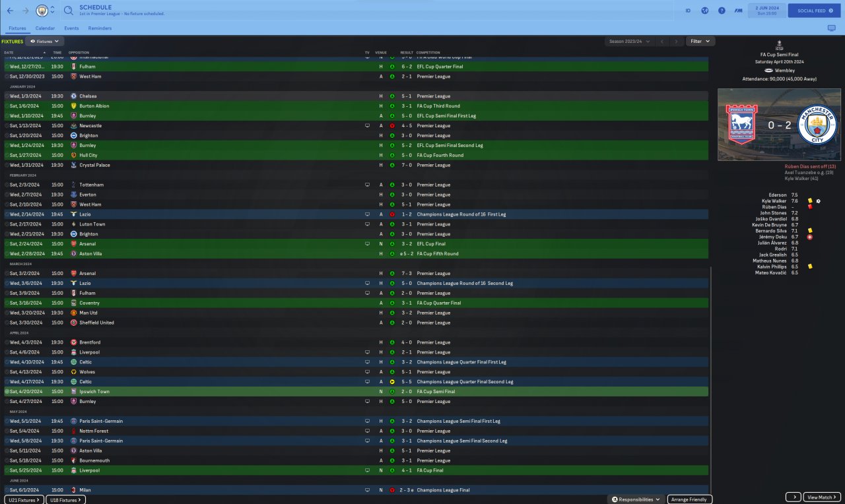Select row marker for Sat, 1/6/2024 Burton Albion
Screen dimensions: 845x504
coord(7,106)
